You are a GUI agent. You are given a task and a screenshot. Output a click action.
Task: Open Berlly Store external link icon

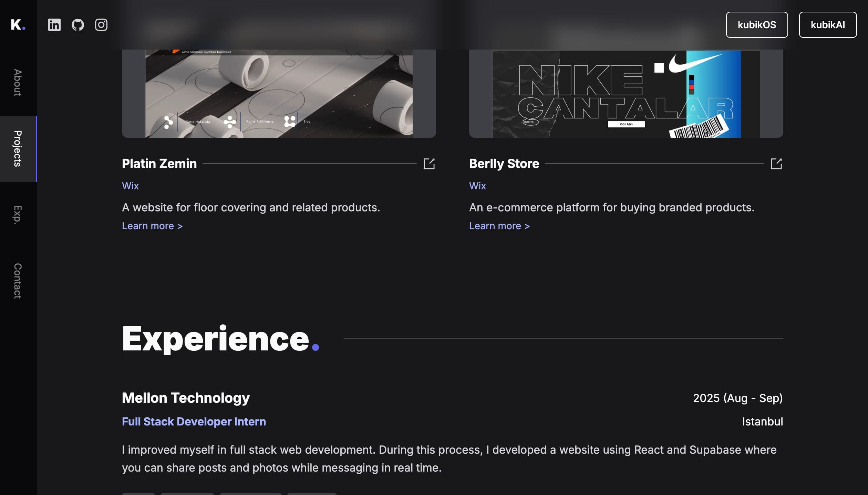coord(776,164)
